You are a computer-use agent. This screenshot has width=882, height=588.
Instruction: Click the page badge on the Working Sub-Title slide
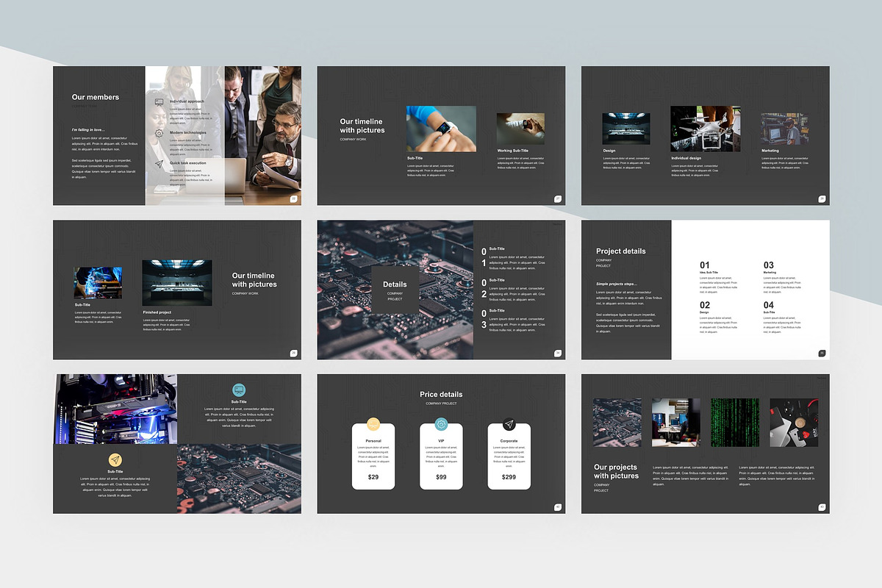coord(558,198)
